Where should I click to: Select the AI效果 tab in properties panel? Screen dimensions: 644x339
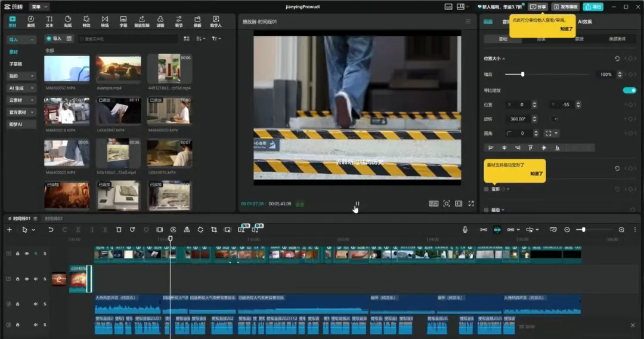point(584,21)
